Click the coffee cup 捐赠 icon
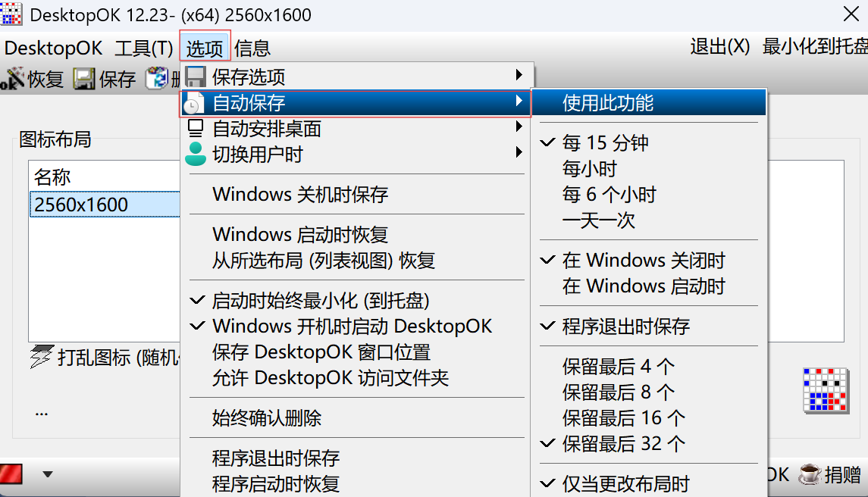 coord(810,474)
